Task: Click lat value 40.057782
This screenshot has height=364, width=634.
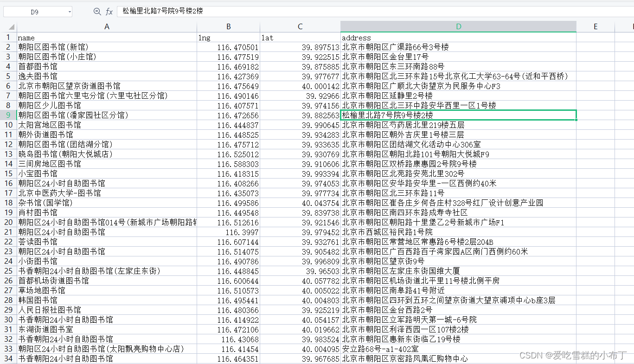Action: [x=300, y=281]
